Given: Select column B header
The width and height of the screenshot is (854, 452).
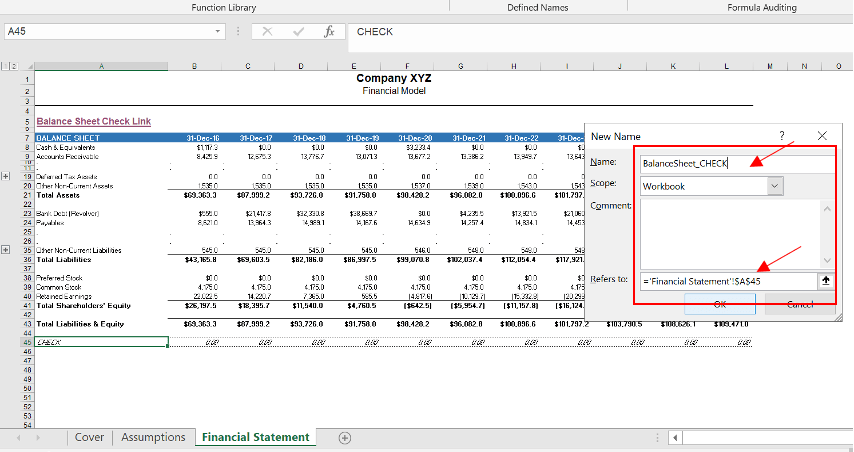Looking at the screenshot, I should [194, 66].
